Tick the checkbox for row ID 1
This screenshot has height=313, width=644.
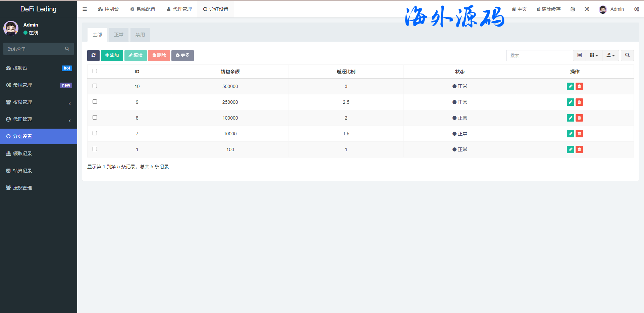coord(95,149)
